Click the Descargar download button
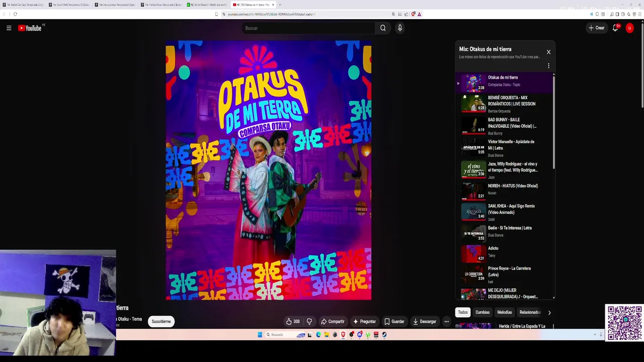Viewport: 644px width, 362px height. tap(425, 322)
